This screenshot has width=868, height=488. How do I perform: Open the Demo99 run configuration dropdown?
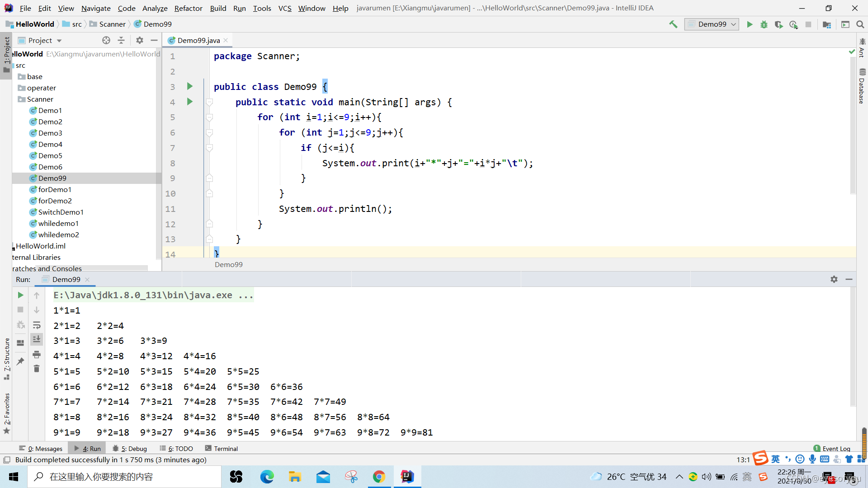(x=712, y=24)
